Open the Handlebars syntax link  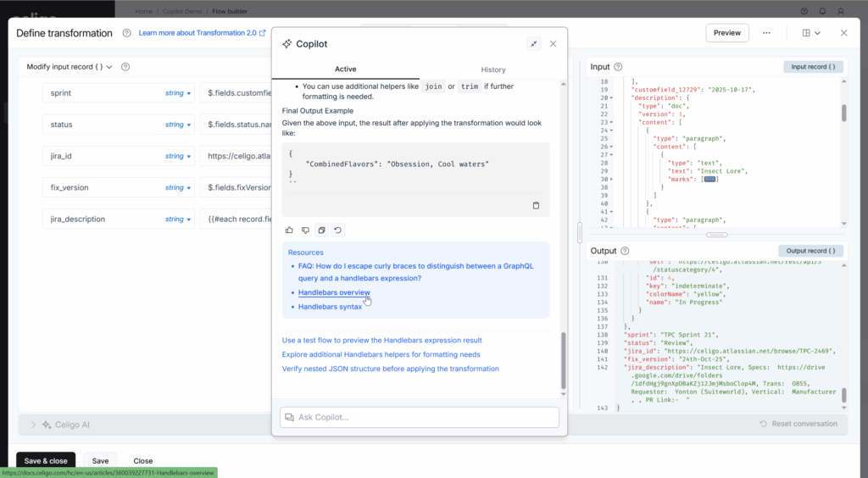click(x=330, y=307)
